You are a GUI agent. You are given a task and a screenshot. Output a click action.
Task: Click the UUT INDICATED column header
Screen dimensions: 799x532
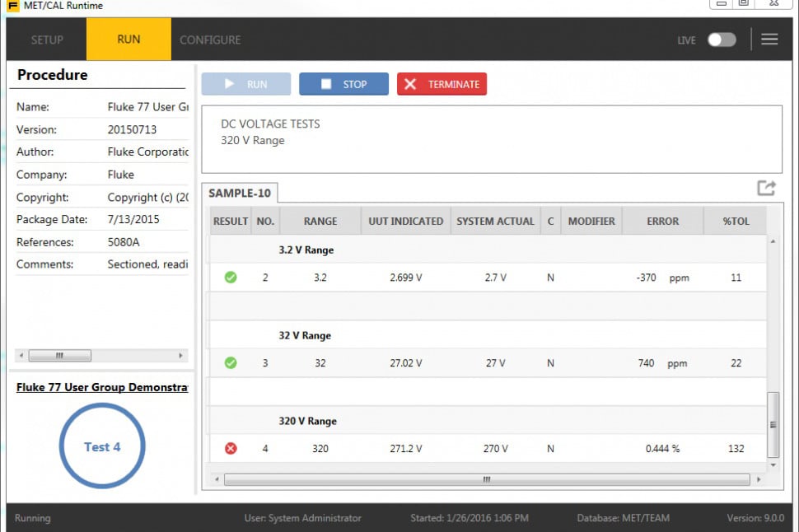coord(404,221)
